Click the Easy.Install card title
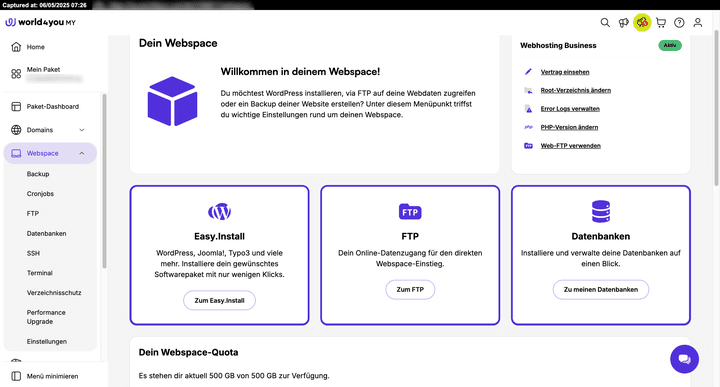 coord(219,236)
